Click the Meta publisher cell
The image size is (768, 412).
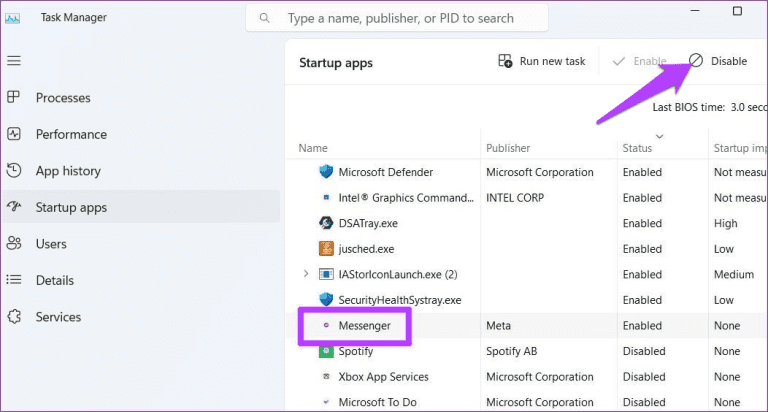[x=498, y=325]
